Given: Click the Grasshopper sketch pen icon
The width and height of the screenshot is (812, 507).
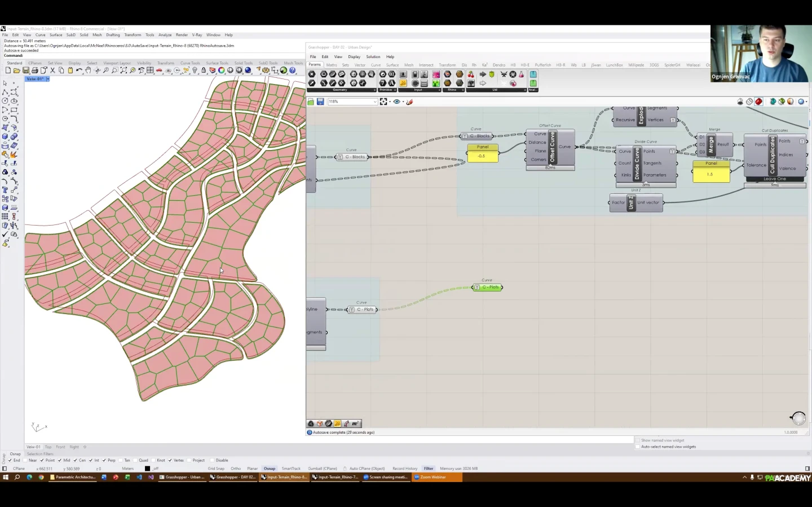Looking at the screenshot, I should click(410, 102).
